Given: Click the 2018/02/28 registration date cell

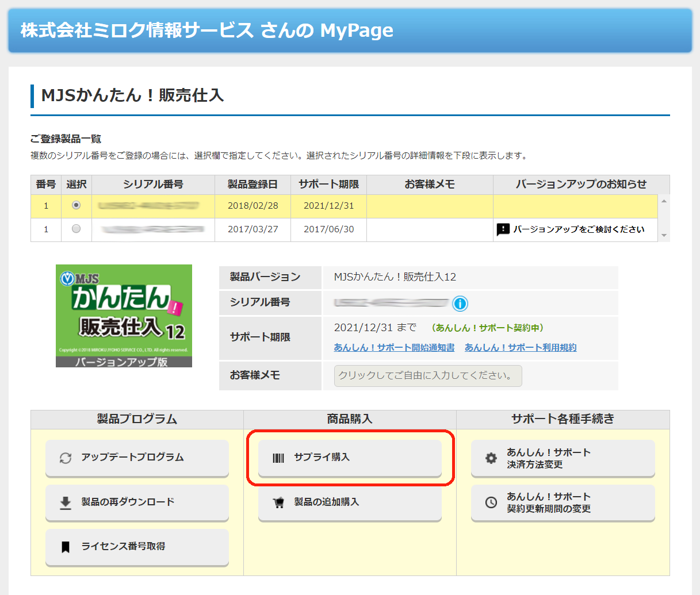Looking at the screenshot, I should coord(253,206).
